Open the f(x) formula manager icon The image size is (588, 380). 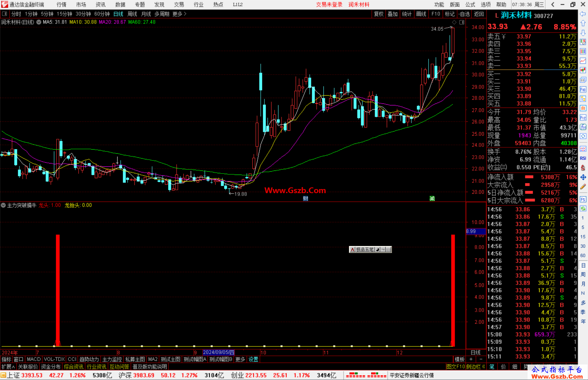coord(583,127)
